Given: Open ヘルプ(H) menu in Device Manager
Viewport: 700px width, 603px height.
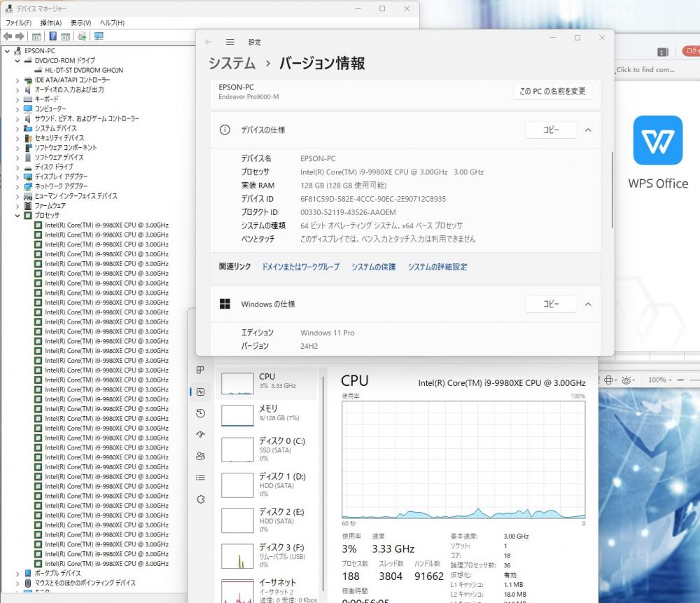Looking at the screenshot, I should coord(112,23).
